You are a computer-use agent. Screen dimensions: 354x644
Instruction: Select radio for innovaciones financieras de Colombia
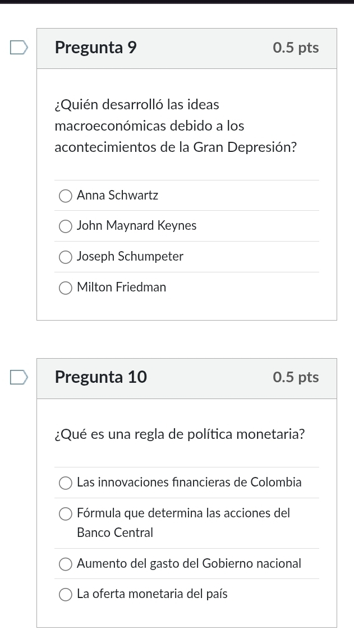click(x=66, y=483)
